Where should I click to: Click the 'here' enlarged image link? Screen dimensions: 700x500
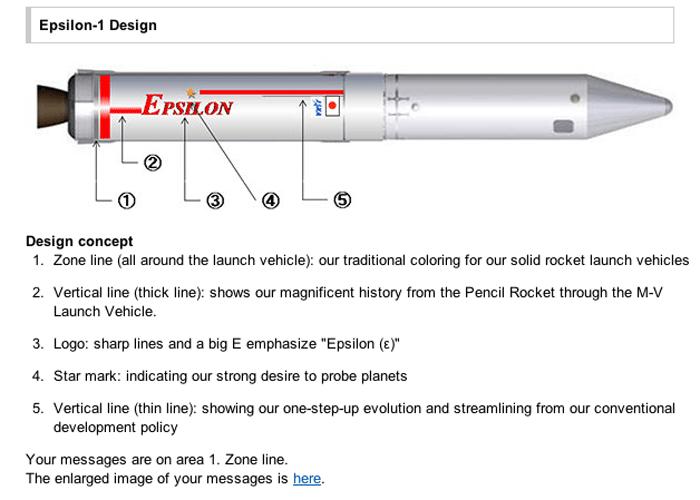tap(307, 479)
